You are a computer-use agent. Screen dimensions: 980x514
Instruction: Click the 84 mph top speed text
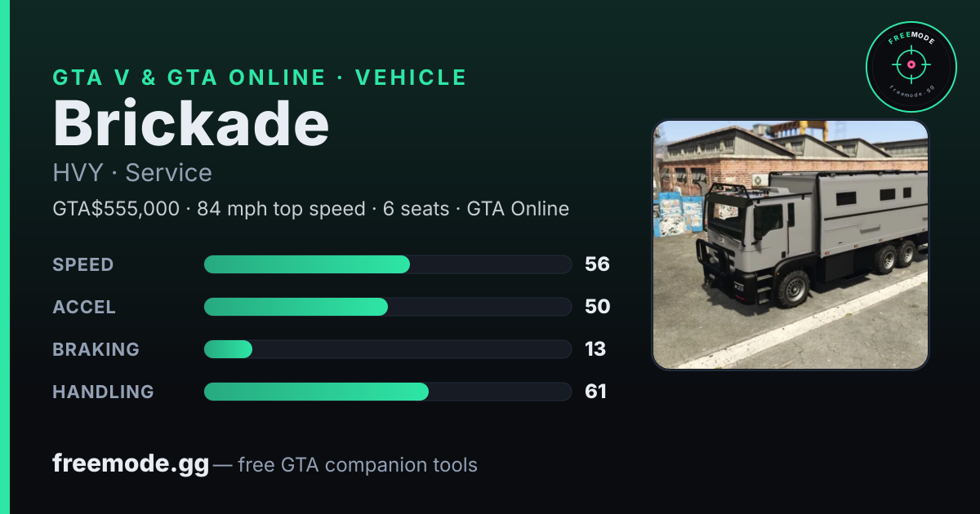281,209
